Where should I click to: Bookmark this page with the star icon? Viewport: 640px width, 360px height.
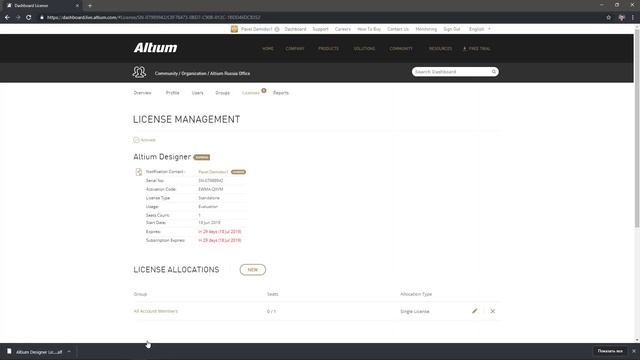(609, 18)
